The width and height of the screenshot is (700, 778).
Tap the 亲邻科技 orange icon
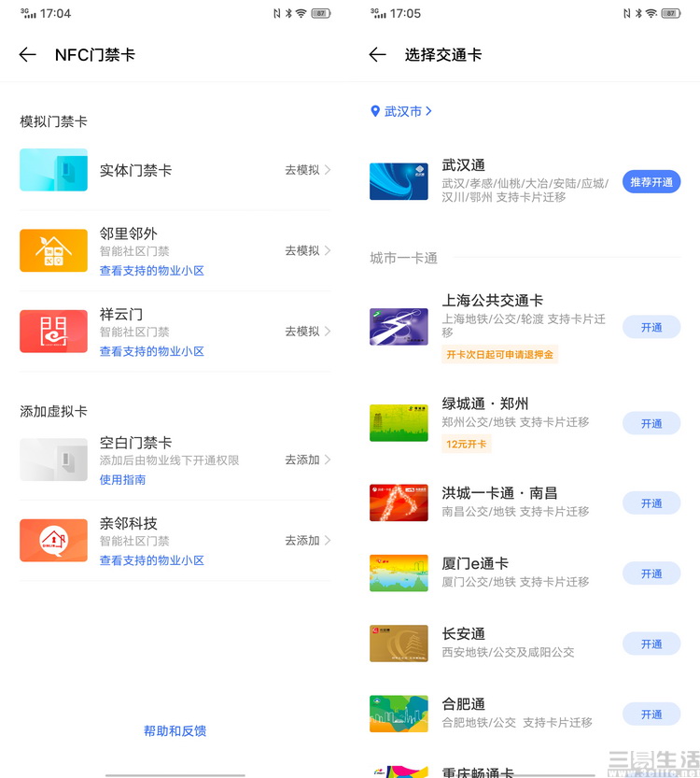click(53, 541)
